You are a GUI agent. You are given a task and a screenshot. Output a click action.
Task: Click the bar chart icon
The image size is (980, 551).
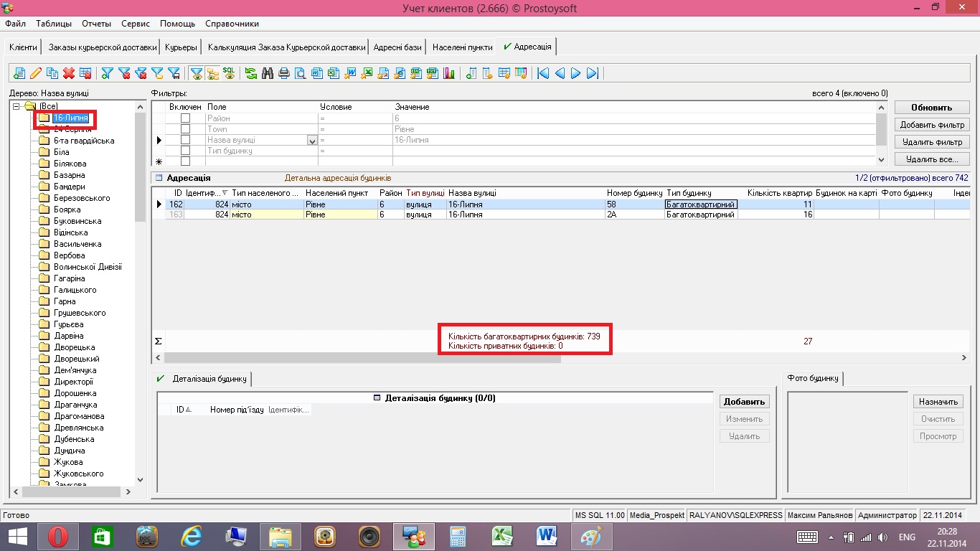[x=450, y=72]
